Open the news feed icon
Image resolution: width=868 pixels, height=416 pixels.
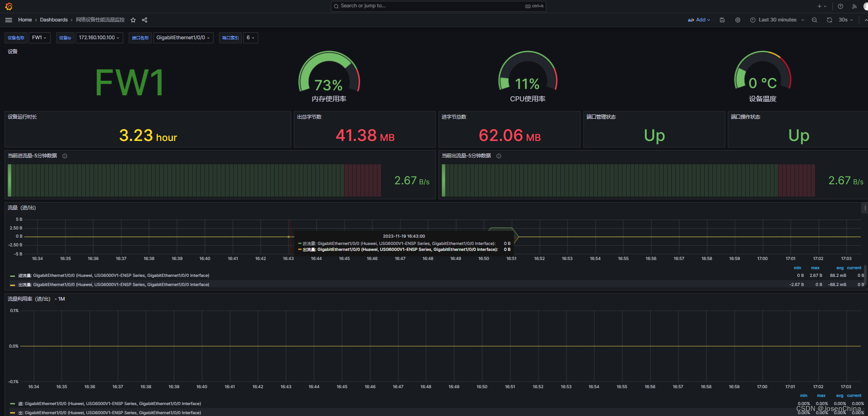click(854, 6)
